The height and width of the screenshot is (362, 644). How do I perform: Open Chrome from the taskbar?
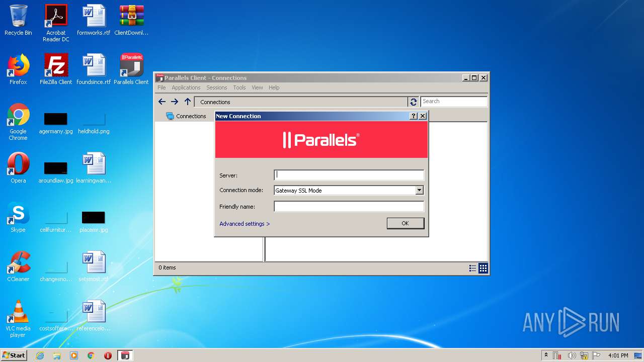(x=91, y=355)
